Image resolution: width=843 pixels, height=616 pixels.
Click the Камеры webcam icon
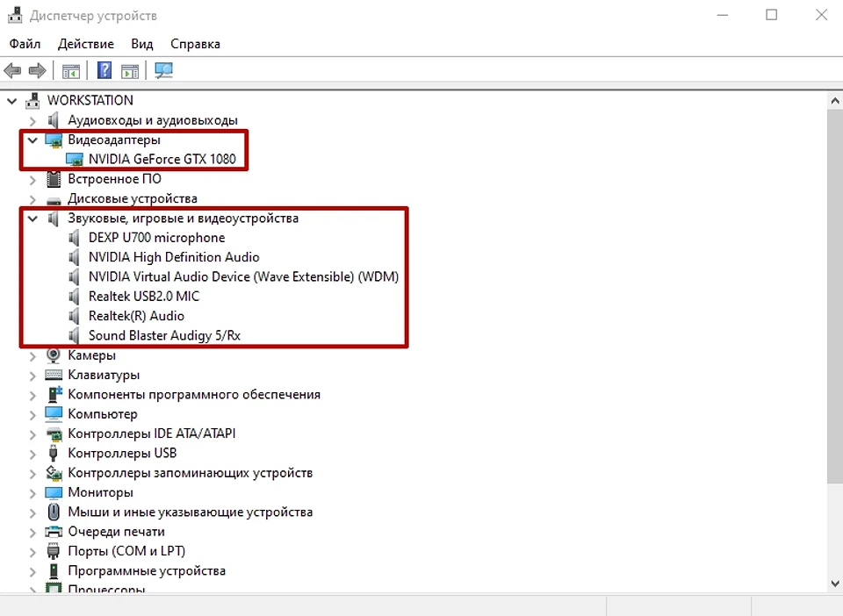54,355
